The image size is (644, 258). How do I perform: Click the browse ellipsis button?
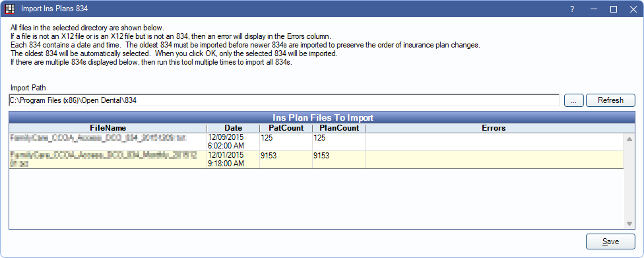tap(574, 100)
